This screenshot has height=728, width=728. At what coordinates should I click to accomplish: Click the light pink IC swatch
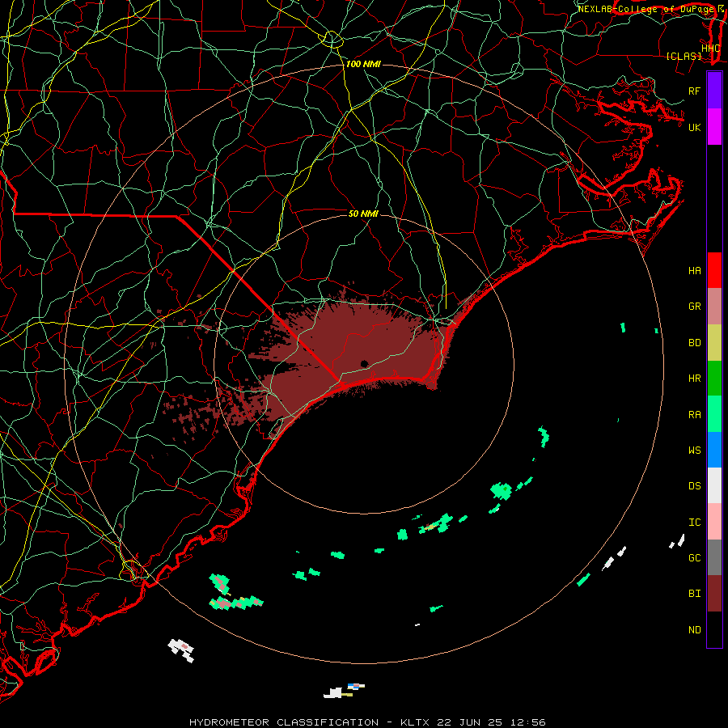(714, 522)
